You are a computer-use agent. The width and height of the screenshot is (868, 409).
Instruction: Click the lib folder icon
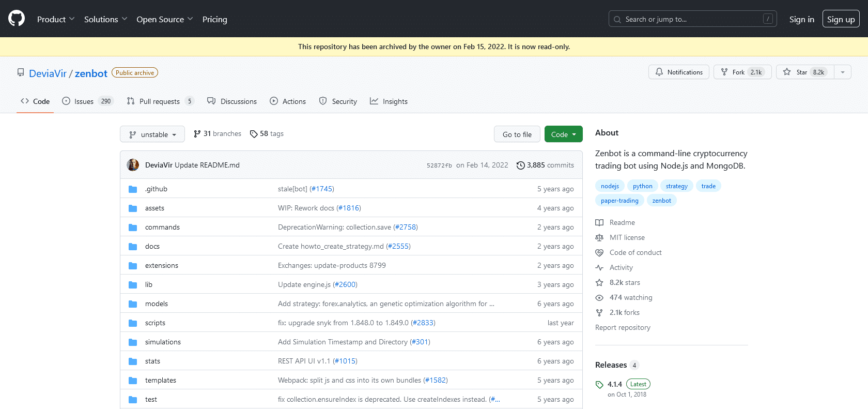tap(133, 285)
